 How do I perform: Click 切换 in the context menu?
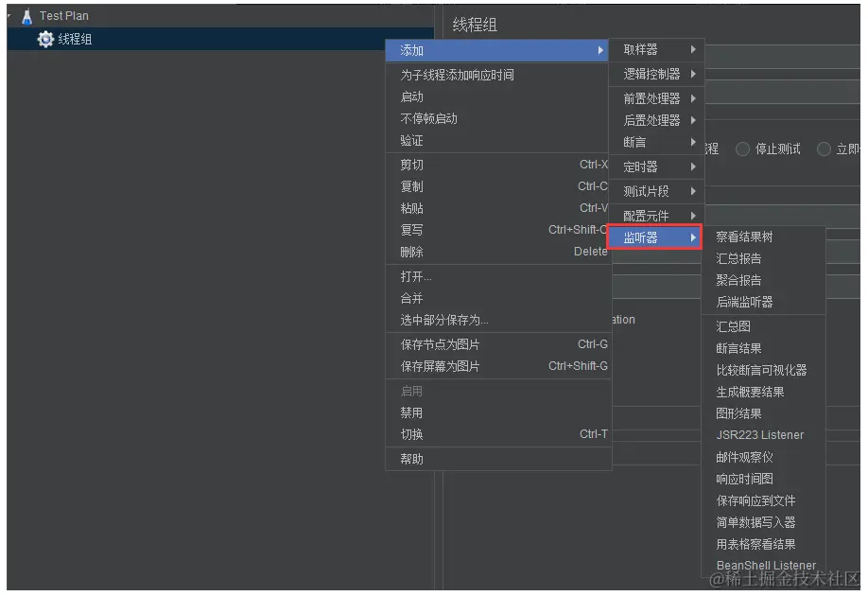pos(497,434)
